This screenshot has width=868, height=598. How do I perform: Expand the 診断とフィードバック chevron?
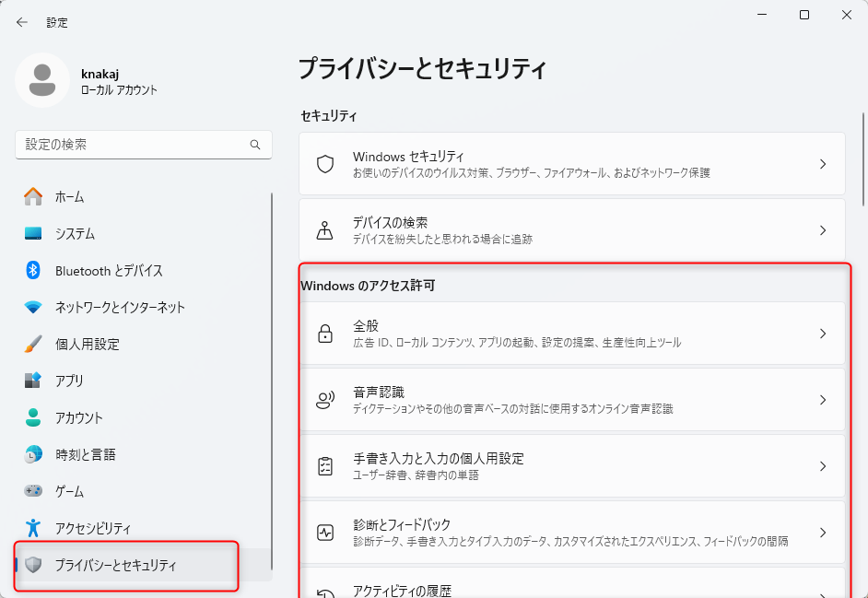click(823, 532)
